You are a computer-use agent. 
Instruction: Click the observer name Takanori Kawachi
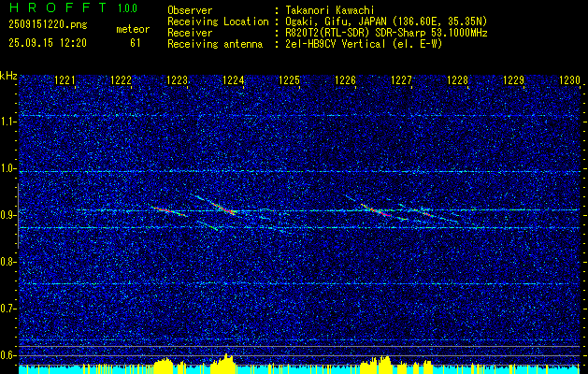(330, 10)
